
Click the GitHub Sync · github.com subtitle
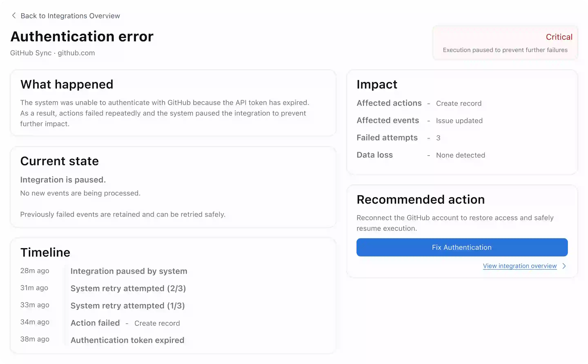(52, 53)
